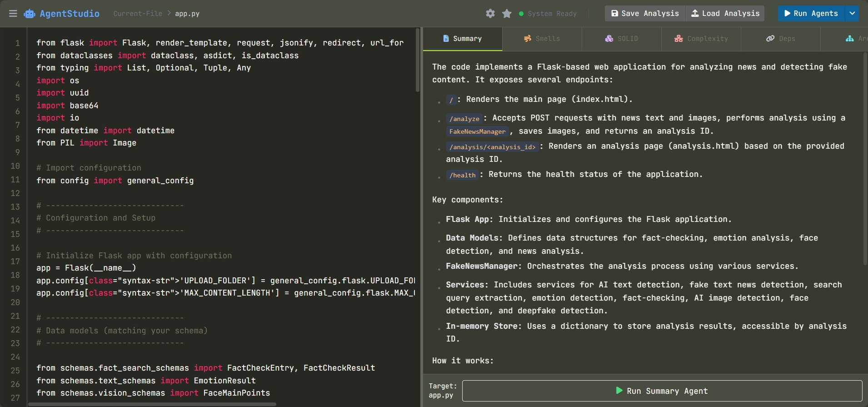868x407 pixels.
Task: Click line number 18 in the gutter
Action: pos(15,275)
